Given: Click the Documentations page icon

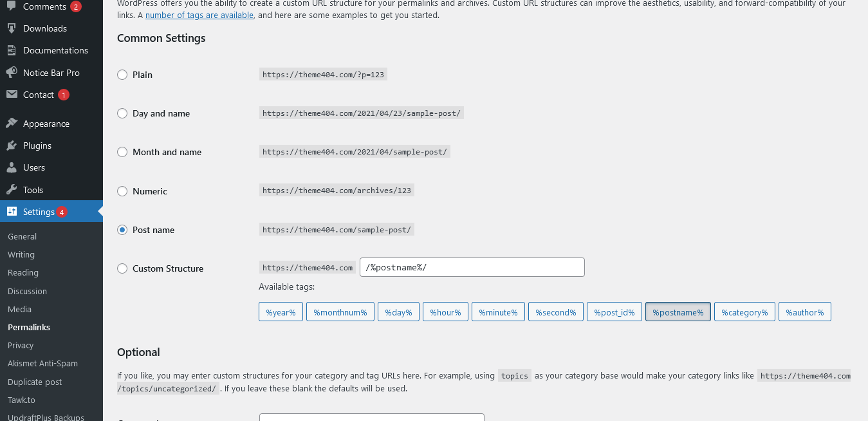Looking at the screenshot, I should (12, 50).
